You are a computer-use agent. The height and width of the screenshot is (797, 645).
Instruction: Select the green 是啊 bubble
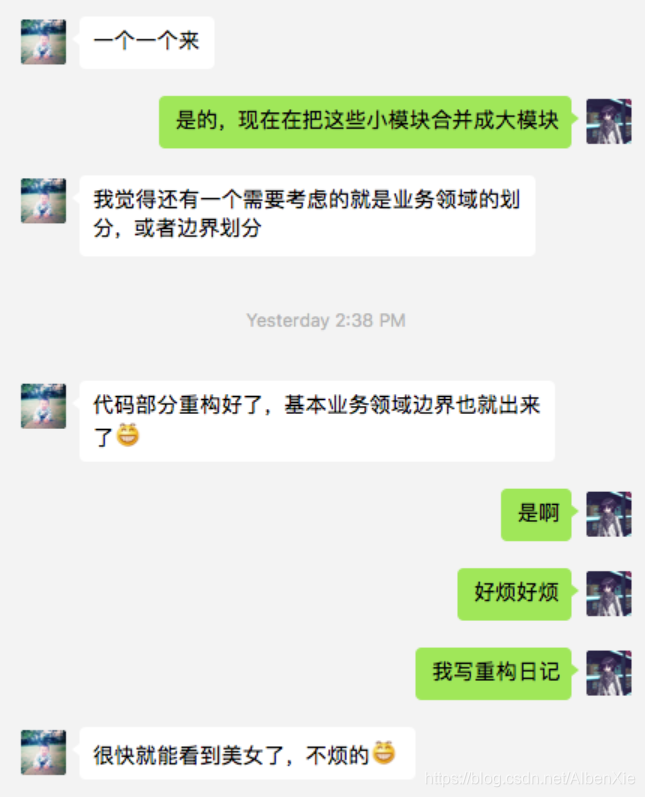(x=536, y=514)
